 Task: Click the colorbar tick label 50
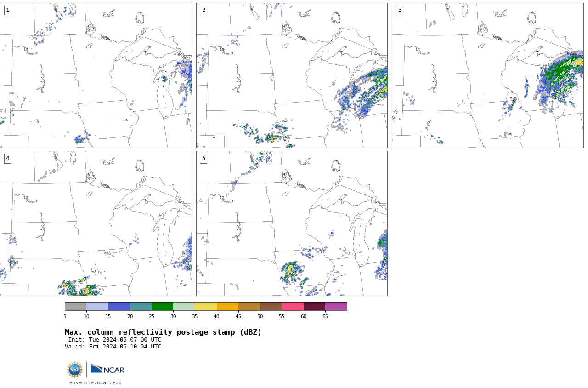click(260, 316)
